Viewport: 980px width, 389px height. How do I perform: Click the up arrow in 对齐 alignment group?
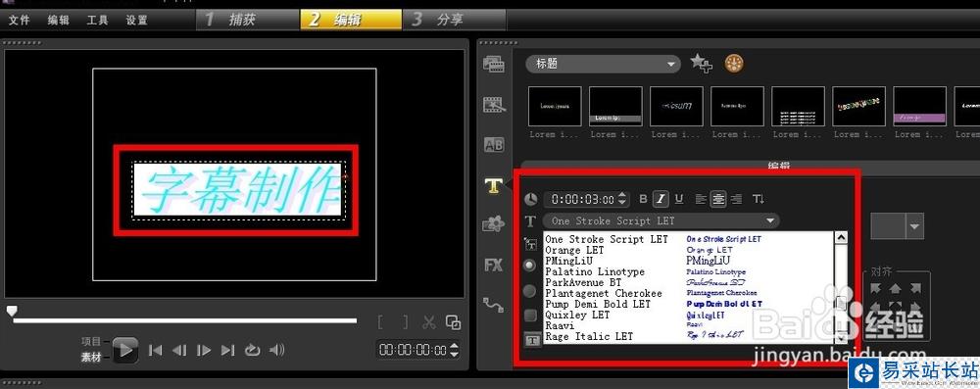[x=895, y=288]
